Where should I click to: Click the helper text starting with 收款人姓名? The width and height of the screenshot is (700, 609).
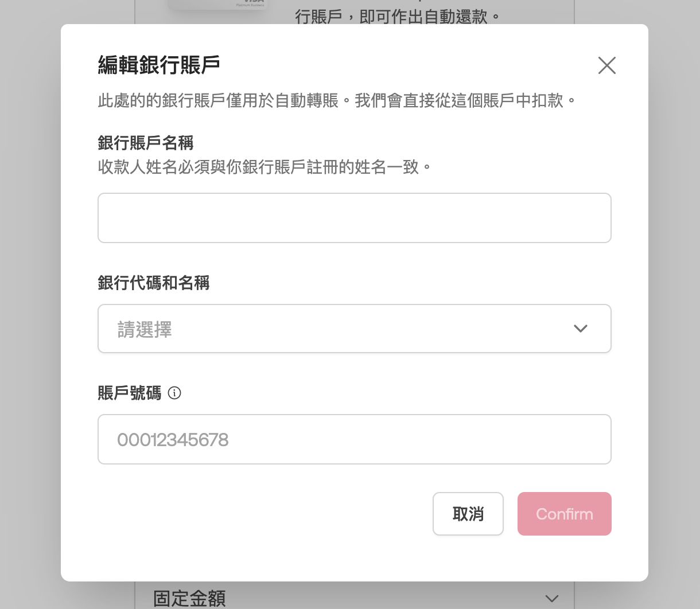point(265,167)
